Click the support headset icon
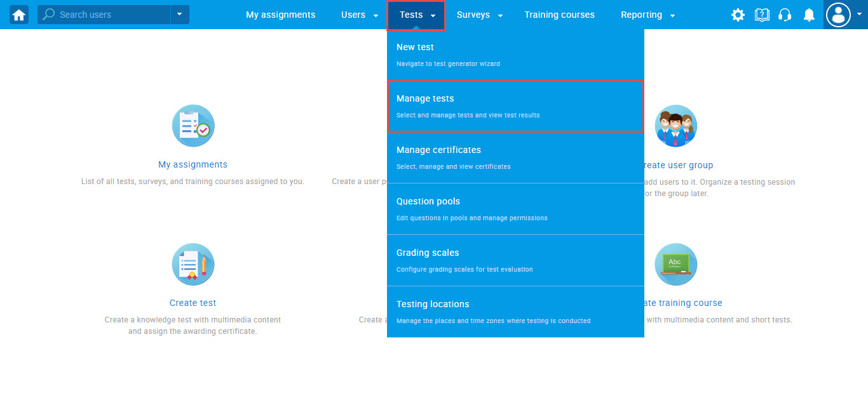 tap(785, 15)
